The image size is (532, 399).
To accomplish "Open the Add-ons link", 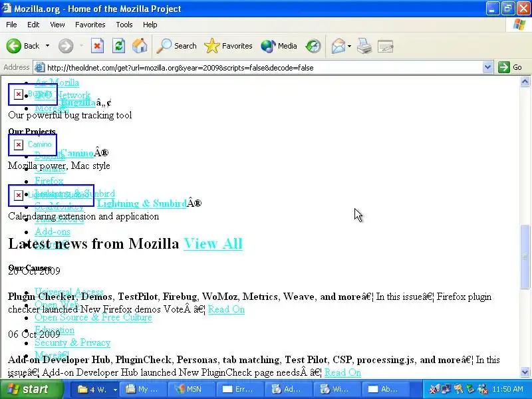I will click(53, 231).
